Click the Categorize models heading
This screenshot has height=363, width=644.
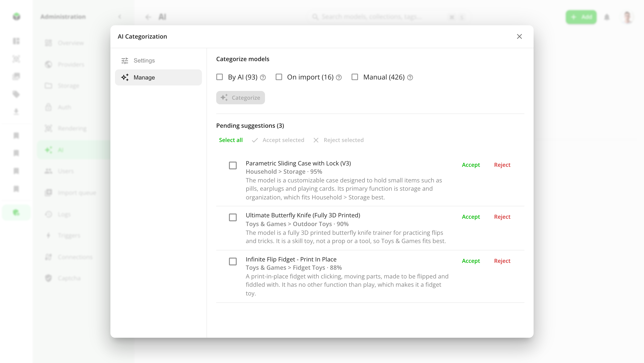(x=242, y=59)
